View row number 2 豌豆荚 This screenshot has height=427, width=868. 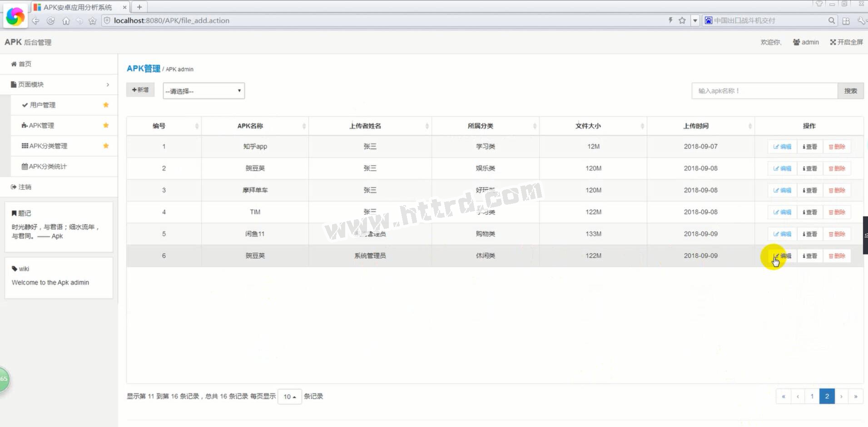pos(809,168)
